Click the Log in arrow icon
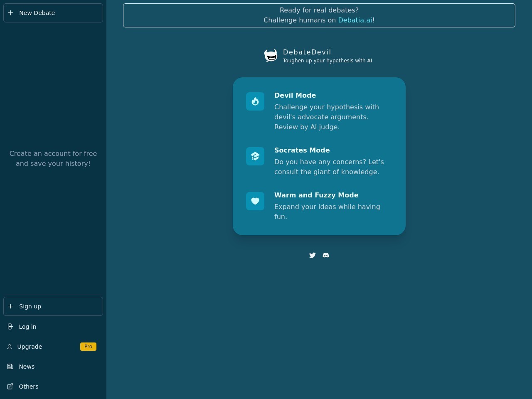This screenshot has width=532, height=399. click(x=10, y=327)
